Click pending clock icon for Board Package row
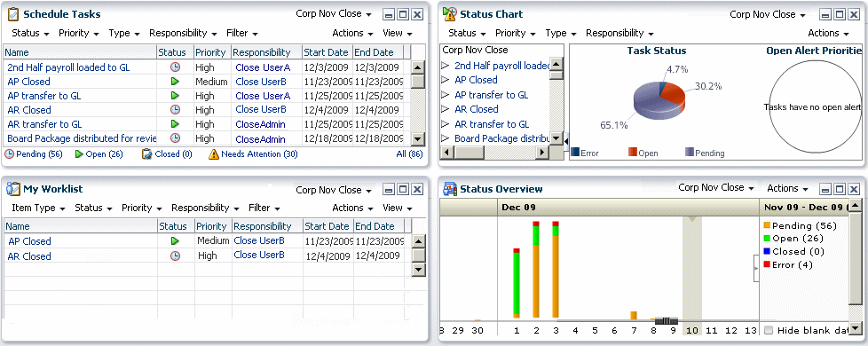The image size is (868, 346). click(x=175, y=138)
